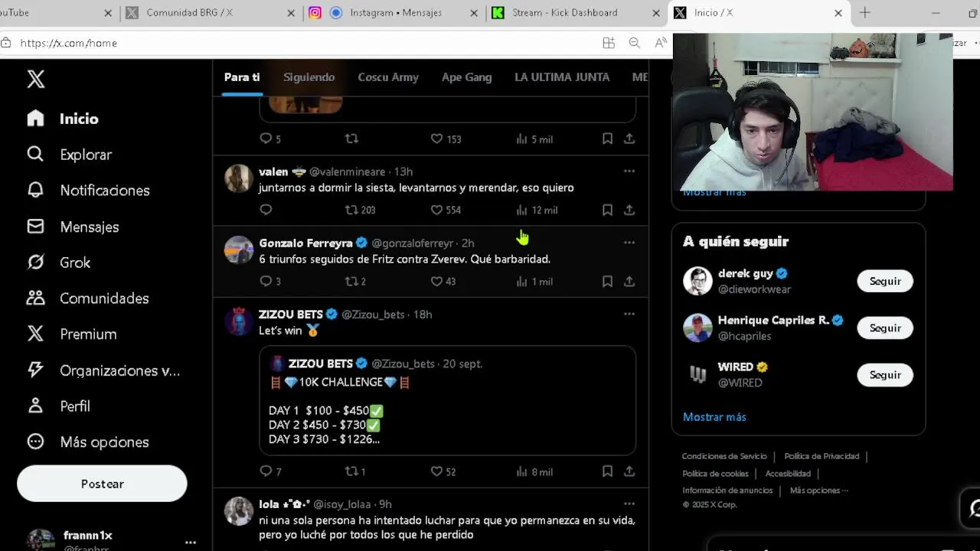Share Gonzalo Ferreyra's post
Image resolution: width=980 pixels, height=551 pixels.
(x=629, y=281)
